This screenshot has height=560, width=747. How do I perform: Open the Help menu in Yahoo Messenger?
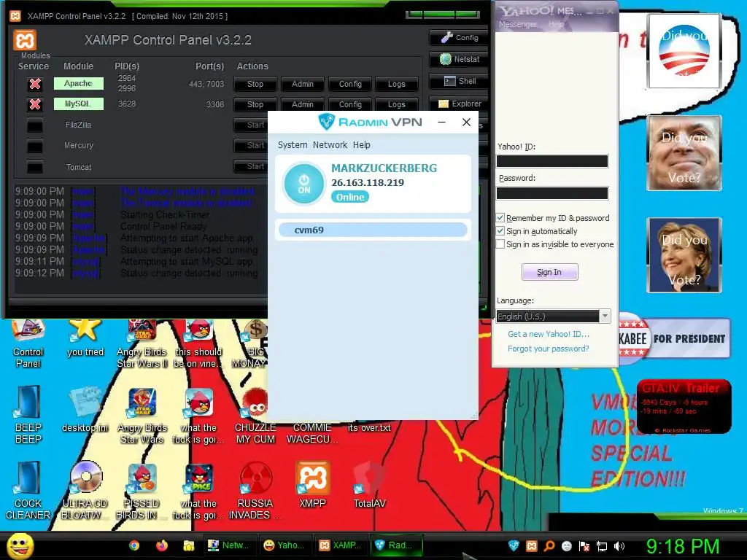point(556,24)
